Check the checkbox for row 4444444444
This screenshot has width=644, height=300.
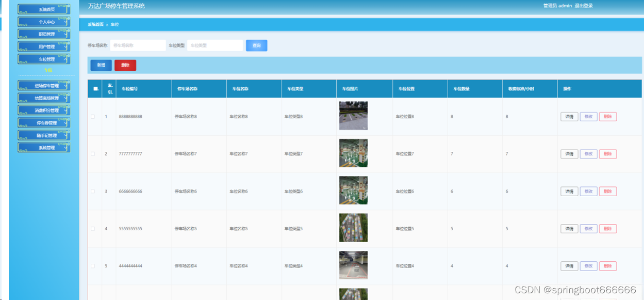[x=93, y=266]
